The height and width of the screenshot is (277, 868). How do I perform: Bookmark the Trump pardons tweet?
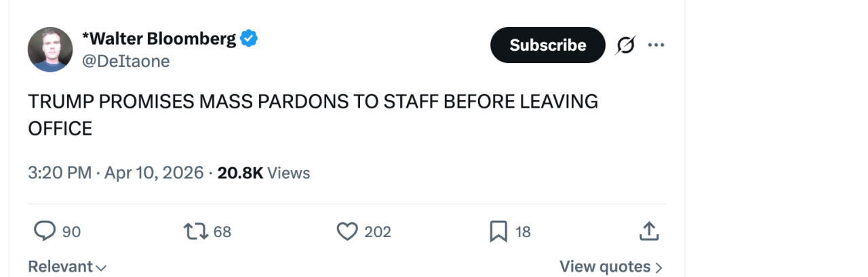point(498,232)
